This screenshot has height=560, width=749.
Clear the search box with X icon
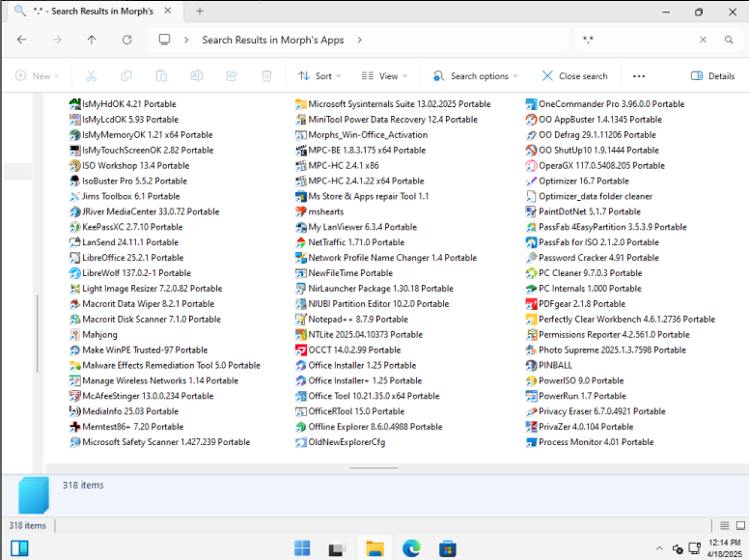[703, 40]
